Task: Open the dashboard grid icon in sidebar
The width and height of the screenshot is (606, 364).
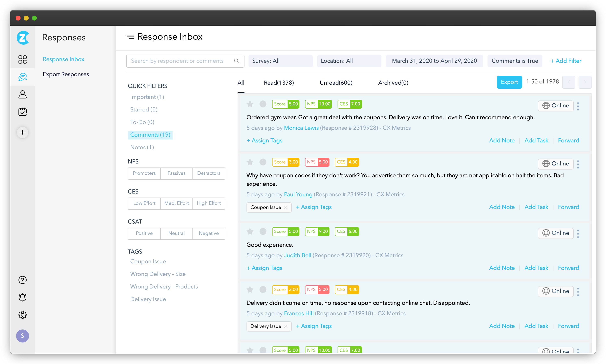Action: [x=23, y=60]
